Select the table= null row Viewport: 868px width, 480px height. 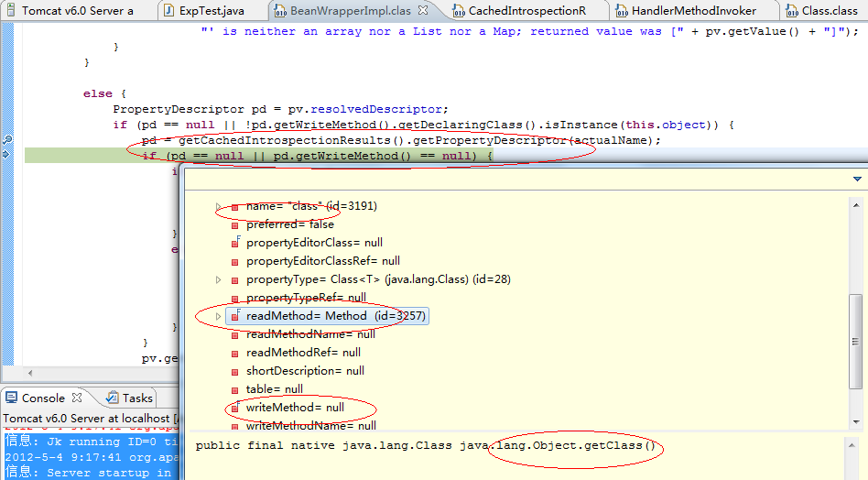pos(275,389)
